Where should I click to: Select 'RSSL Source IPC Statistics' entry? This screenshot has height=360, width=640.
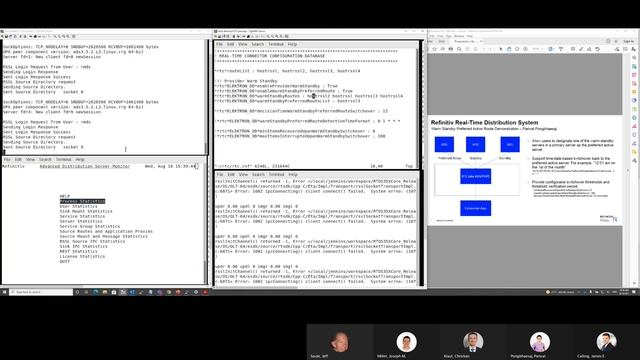92,241
